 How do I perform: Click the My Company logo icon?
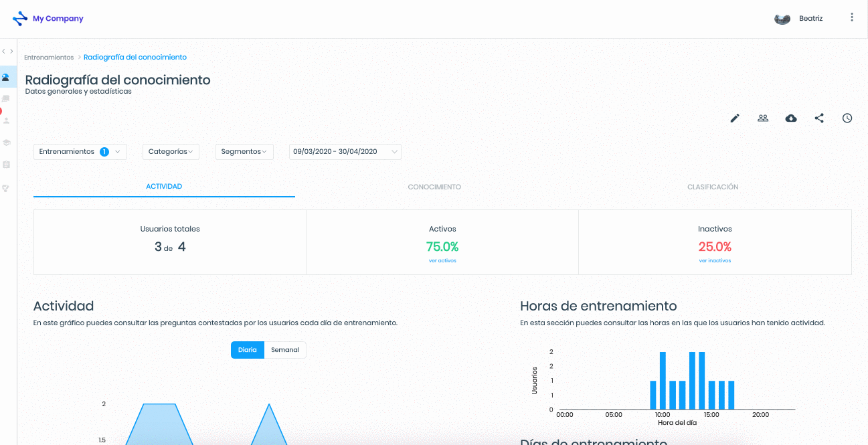[20, 19]
